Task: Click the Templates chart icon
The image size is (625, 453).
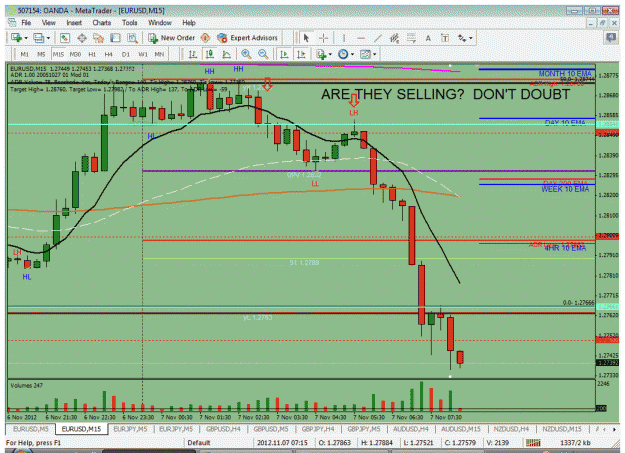Action: pyautogui.click(x=365, y=54)
